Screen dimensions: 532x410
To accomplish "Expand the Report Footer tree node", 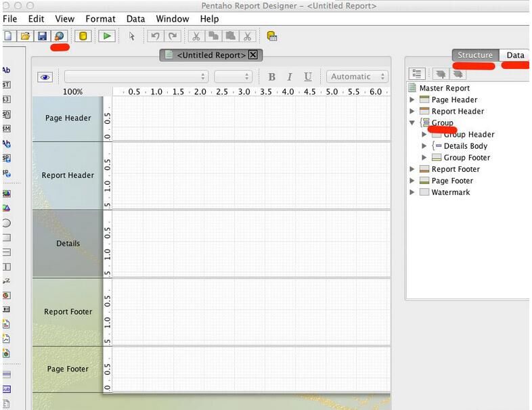I will pos(412,169).
